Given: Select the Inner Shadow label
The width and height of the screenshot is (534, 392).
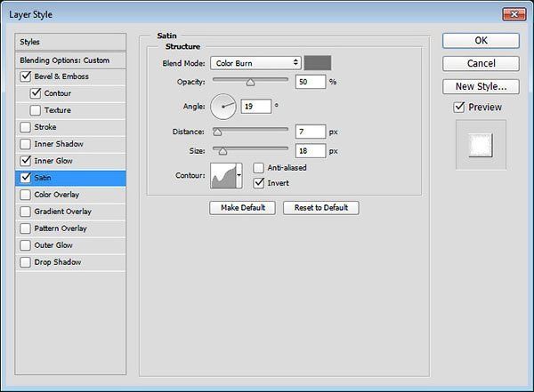Looking at the screenshot, I should (x=59, y=144).
